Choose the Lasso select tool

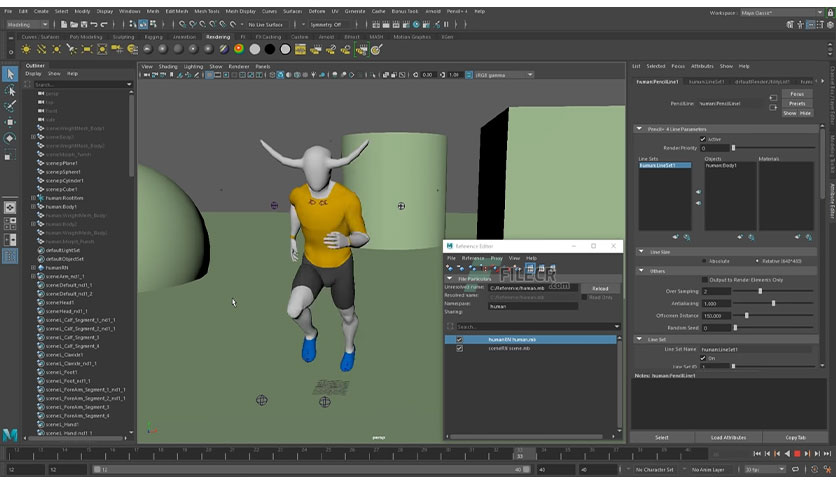[x=10, y=91]
